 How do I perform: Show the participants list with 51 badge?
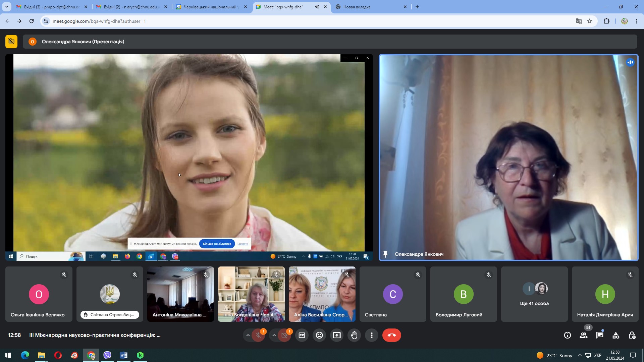click(x=584, y=335)
